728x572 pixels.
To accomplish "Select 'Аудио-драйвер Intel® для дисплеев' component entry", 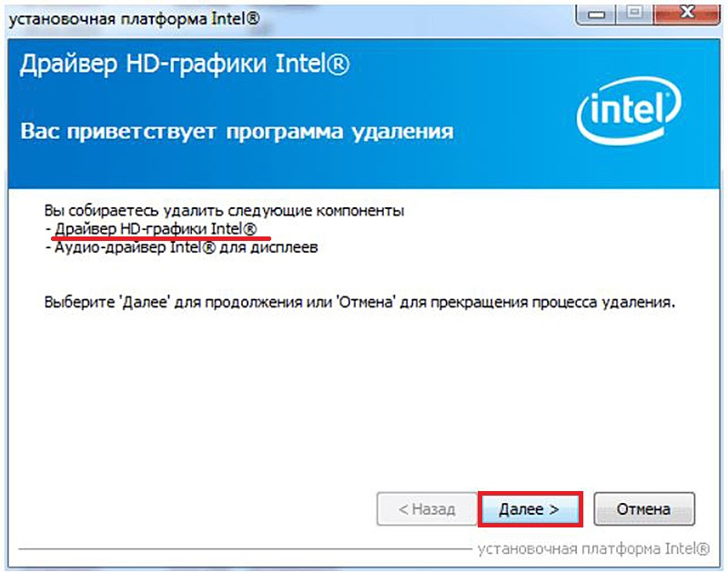I will [187, 247].
